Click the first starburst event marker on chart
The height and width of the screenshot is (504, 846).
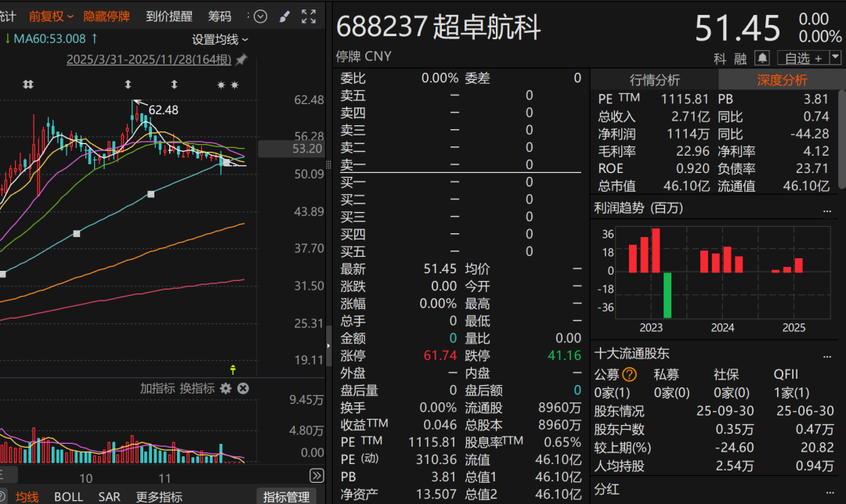[x=221, y=85]
